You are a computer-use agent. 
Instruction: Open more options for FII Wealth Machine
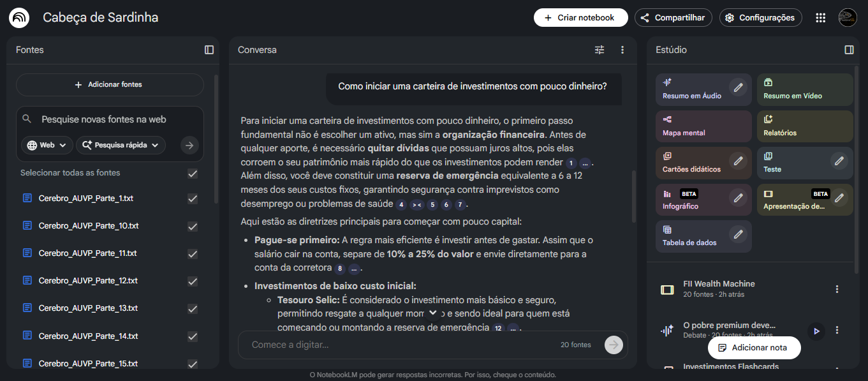point(837,289)
